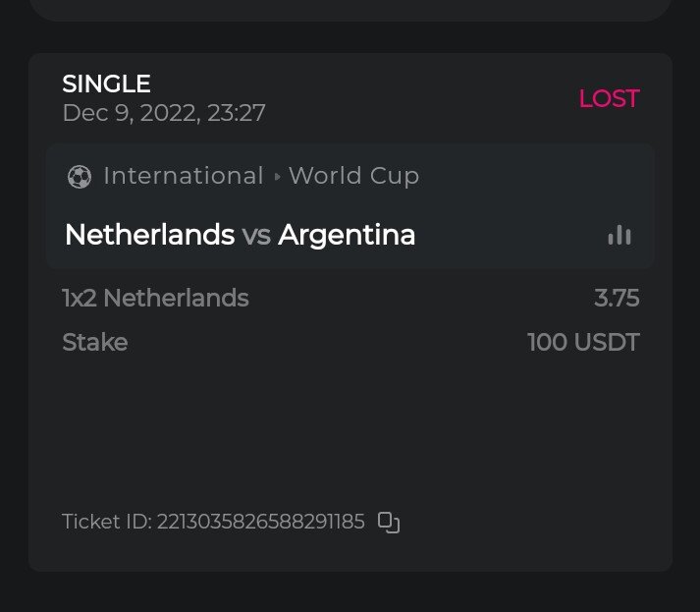Click the soccer ball sport icon
This screenshot has width=700, height=612.
[x=79, y=177]
